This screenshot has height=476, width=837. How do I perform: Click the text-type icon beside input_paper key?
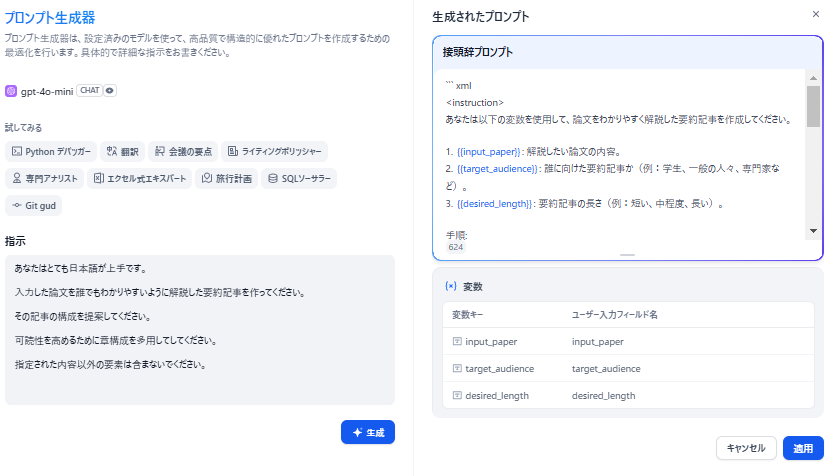point(457,341)
